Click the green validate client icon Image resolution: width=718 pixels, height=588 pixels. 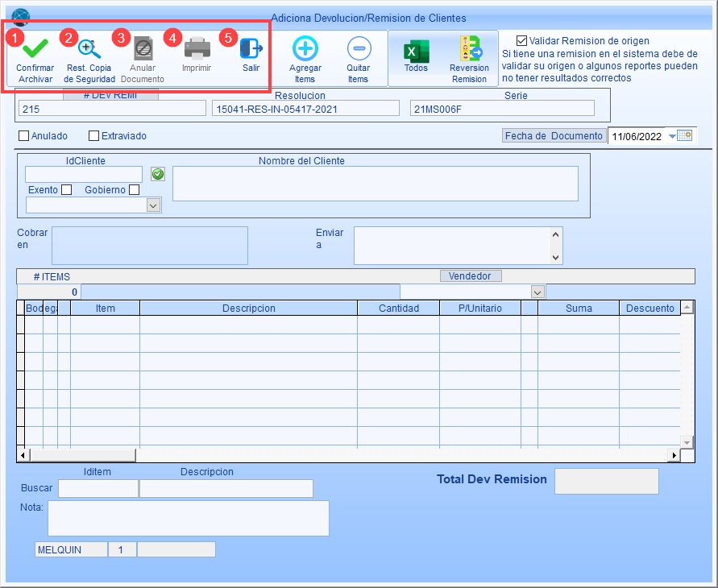pyautogui.click(x=158, y=174)
